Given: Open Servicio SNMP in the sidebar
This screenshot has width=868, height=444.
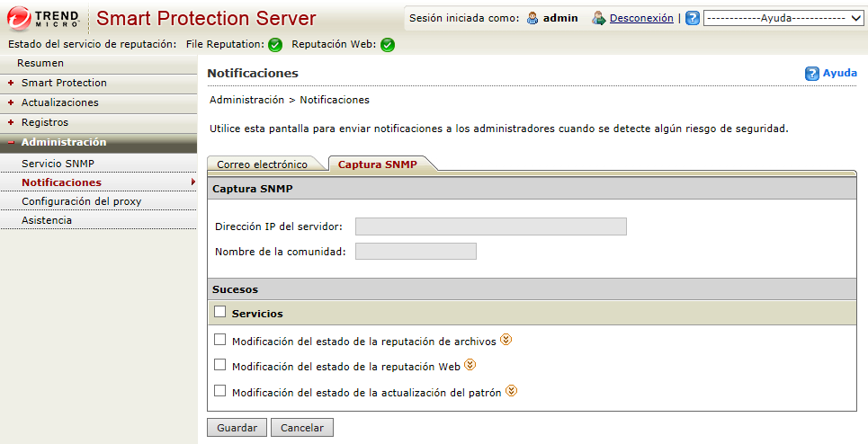Looking at the screenshot, I should pyautogui.click(x=58, y=164).
